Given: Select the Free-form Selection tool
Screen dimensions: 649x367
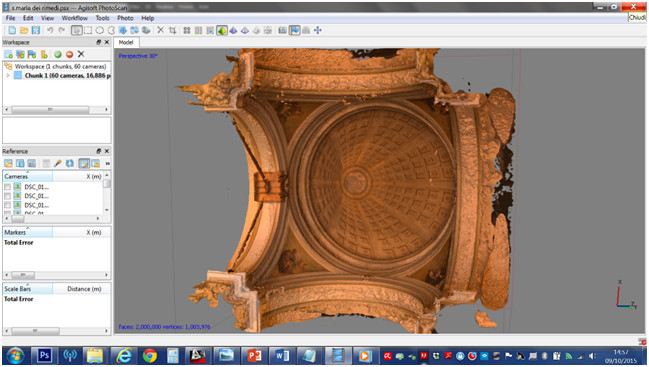Looking at the screenshot, I should click(x=111, y=30).
